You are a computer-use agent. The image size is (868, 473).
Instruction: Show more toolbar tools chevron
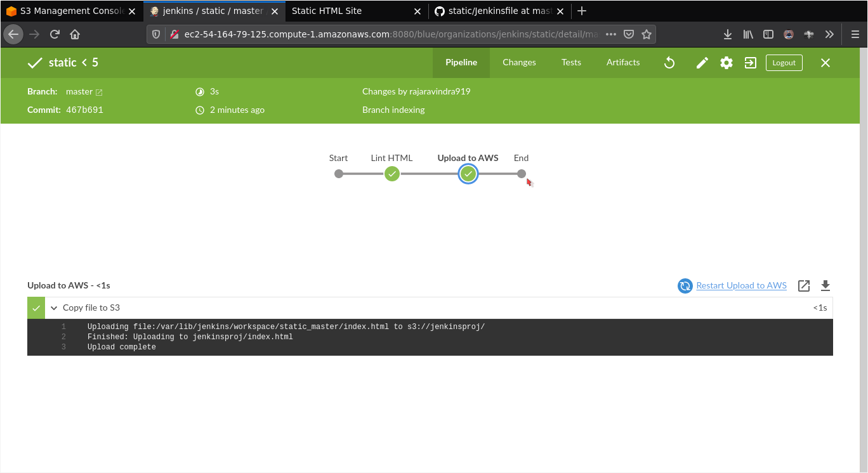point(829,34)
